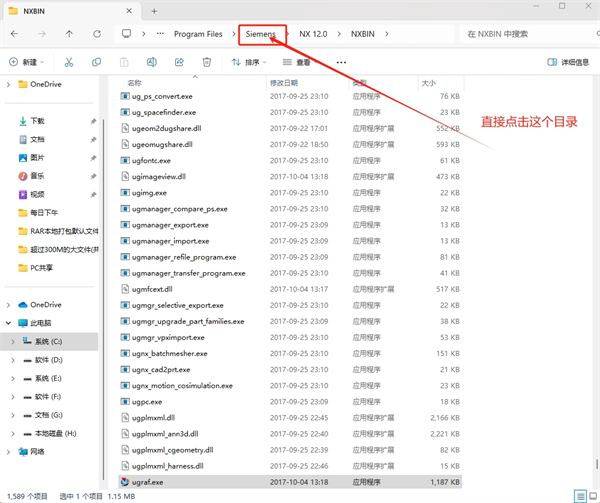This screenshot has height=503, width=600.
Task: Click the Copy icon in toolbar
Action: (97, 62)
